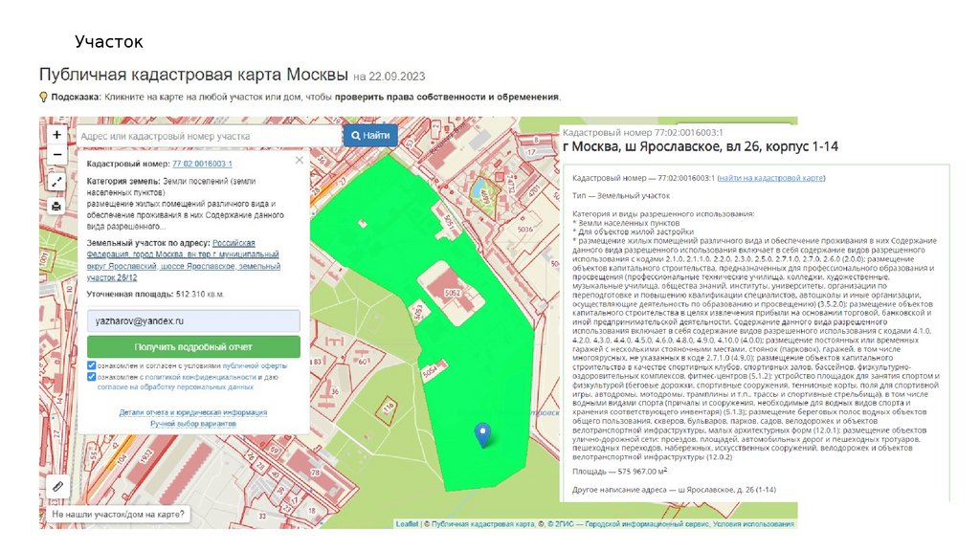980x551 pixels.
Task: Click the address or cadastral number search field
Action: click(209, 136)
